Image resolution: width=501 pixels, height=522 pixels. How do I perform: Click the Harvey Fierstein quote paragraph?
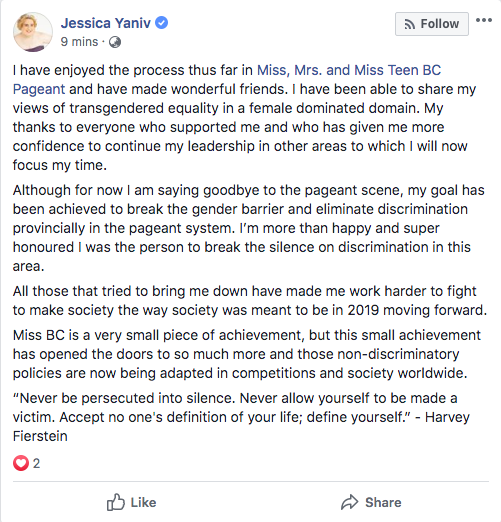[241, 417]
